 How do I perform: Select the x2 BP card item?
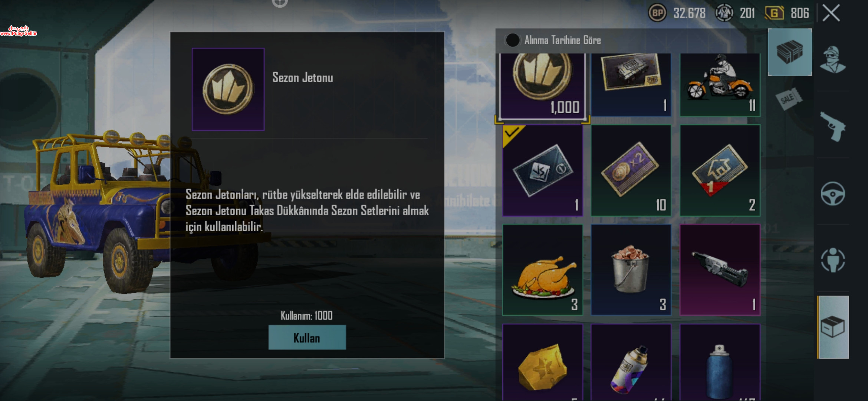pyautogui.click(x=631, y=170)
